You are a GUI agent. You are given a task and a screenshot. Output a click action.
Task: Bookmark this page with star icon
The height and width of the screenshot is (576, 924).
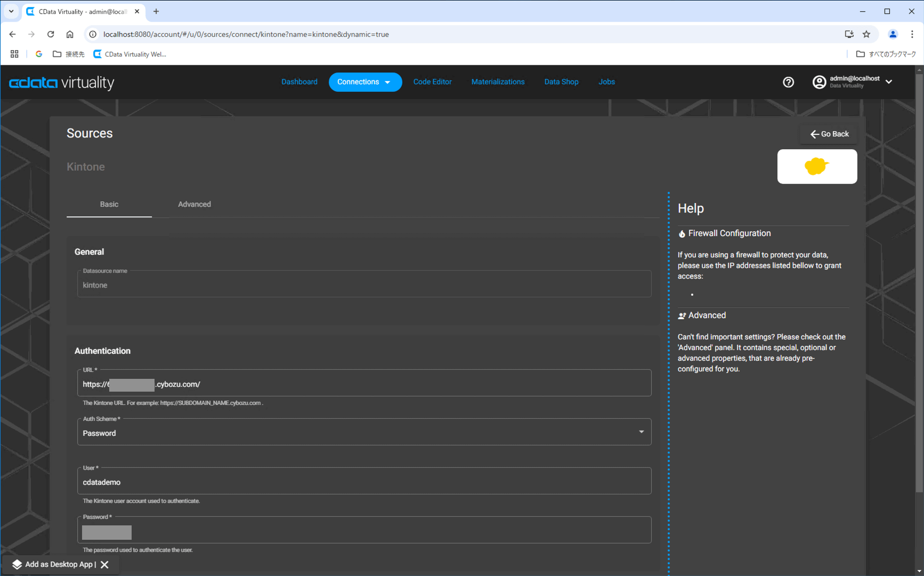pyautogui.click(x=866, y=34)
